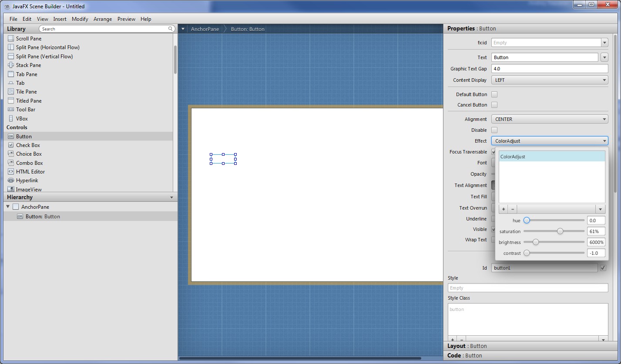Pick the Tool Bar library icon
This screenshot has height=364, width=621.
click(x=11, y=110)
